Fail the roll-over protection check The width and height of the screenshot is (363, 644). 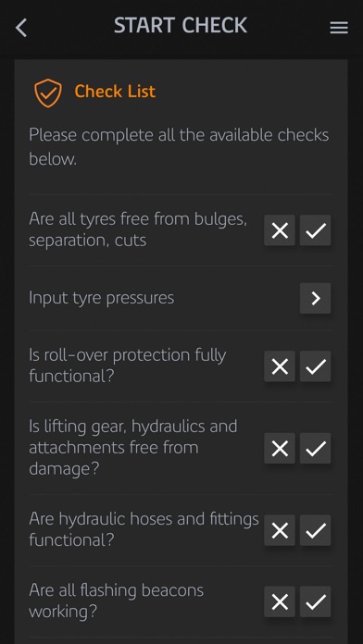point(280,366)
